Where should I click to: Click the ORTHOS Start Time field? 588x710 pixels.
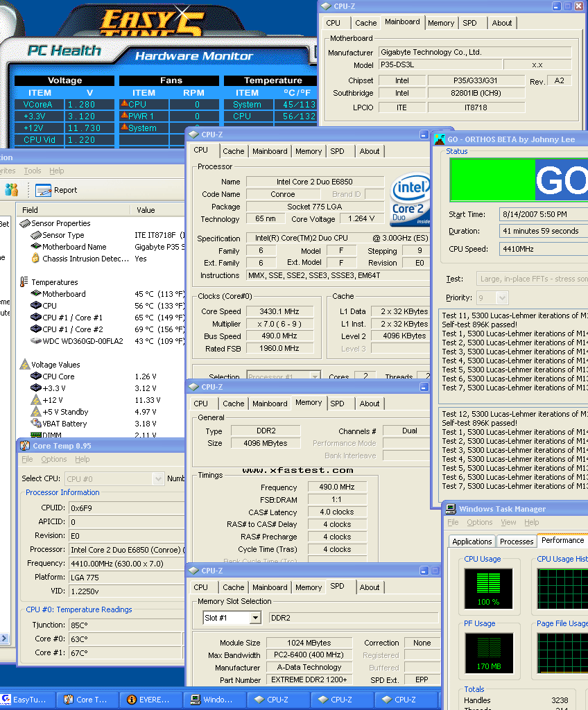click(543, 214)
